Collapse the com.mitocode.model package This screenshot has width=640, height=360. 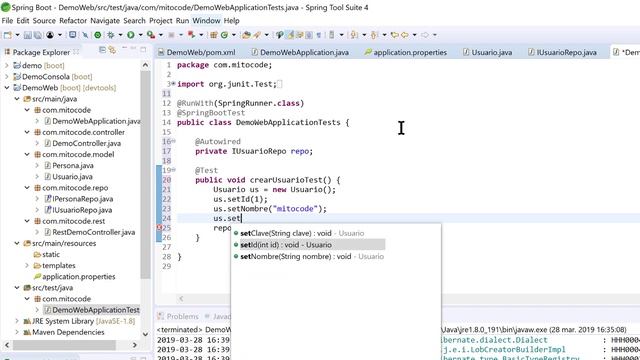[x=27, y=154]
